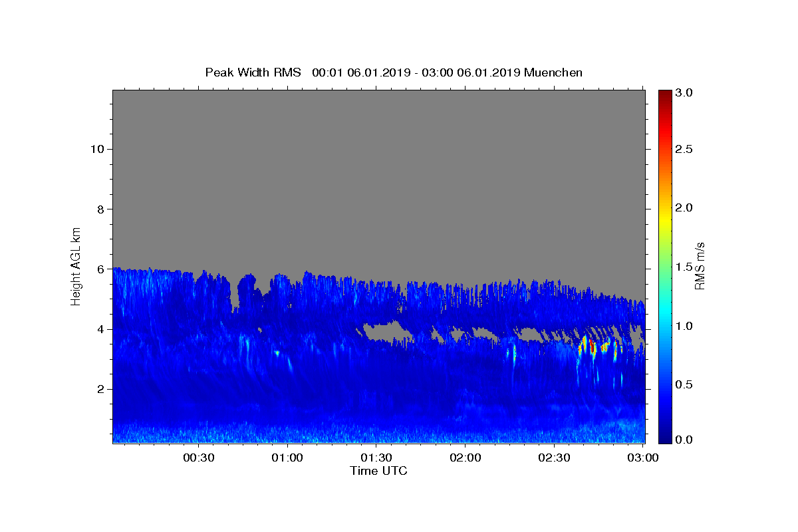Click the 'Muenchen' station name in title
The height and width of the screenshot is (532, 798).
click(553, 72)
